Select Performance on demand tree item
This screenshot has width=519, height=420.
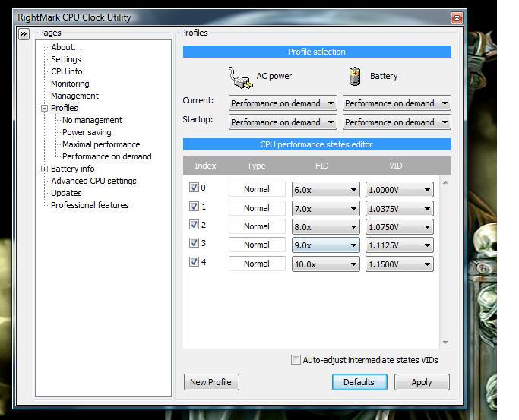107,156
